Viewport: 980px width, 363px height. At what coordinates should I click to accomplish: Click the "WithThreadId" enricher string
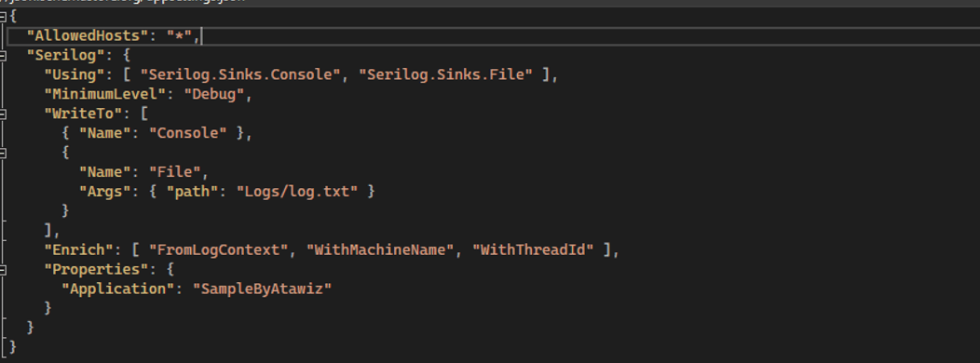click(533, 250)
